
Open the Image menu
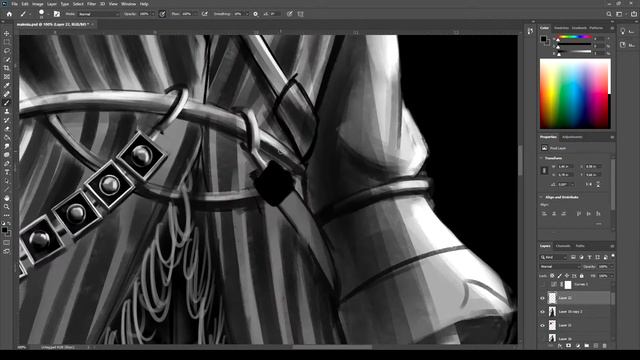tap(38, 4)
